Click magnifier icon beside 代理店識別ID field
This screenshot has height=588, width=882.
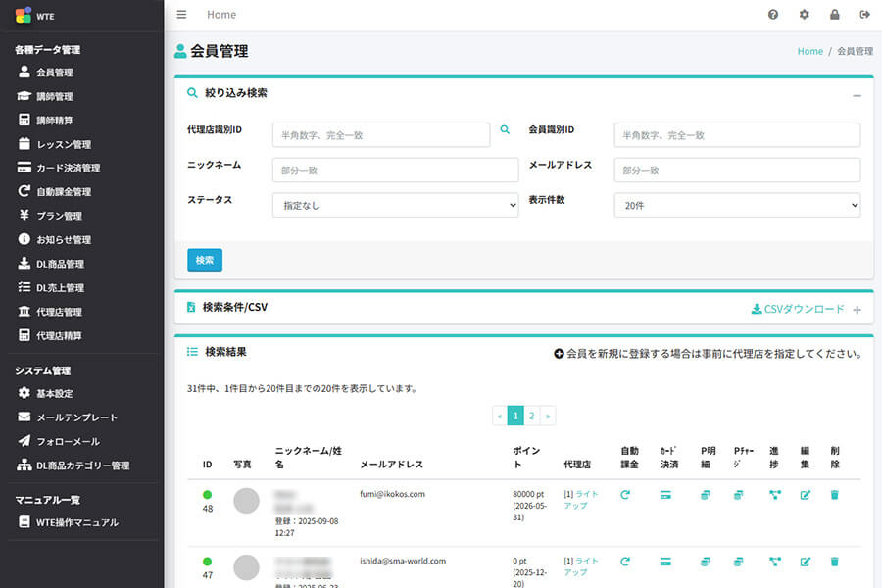pos(505,128)
